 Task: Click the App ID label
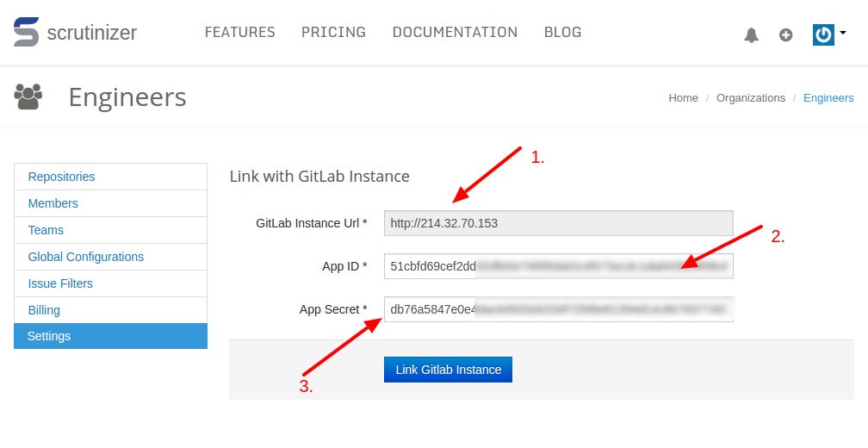coord(344,266)
